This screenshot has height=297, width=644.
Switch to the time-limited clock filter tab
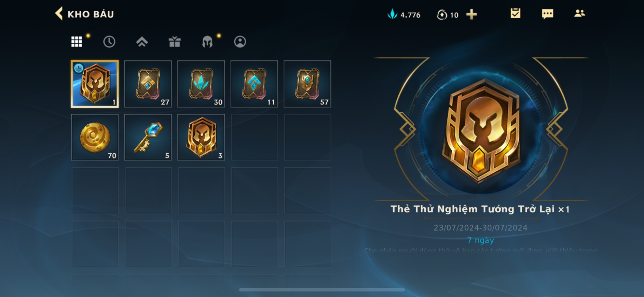(109, 42)
